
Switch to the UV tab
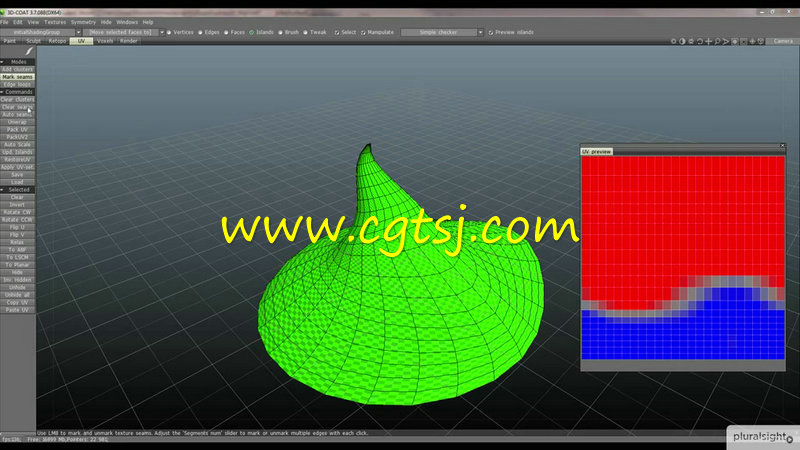81,41
